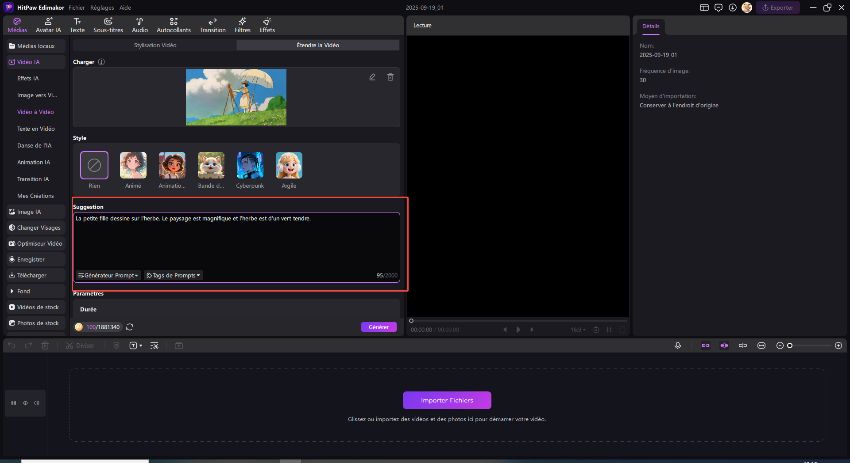Open the feedback message icon

click(718, 8)
